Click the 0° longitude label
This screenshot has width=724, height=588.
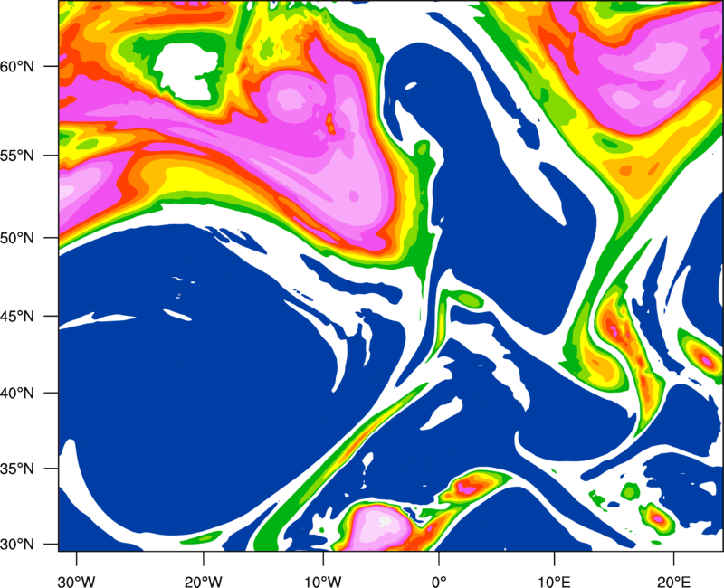click(x=439, y=582)
